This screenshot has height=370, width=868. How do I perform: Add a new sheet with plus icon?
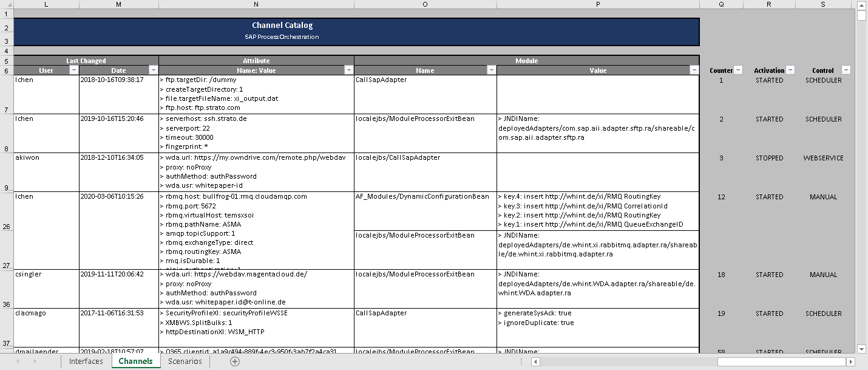(235, 361)
